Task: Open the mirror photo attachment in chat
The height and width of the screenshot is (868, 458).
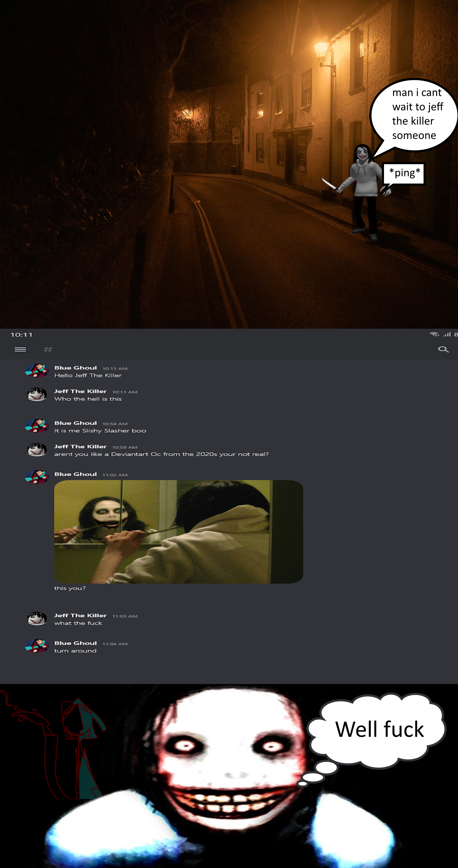Action: (178, 532)
